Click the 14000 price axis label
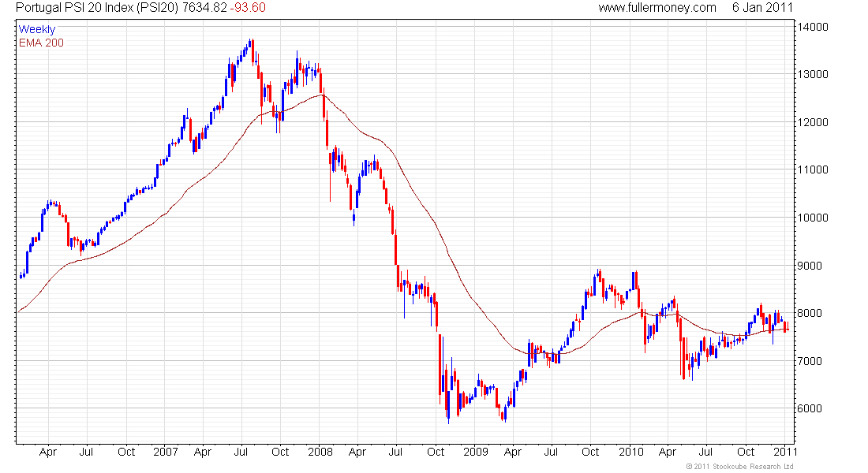The image size is (868, 473). click(x=813, y=27)
